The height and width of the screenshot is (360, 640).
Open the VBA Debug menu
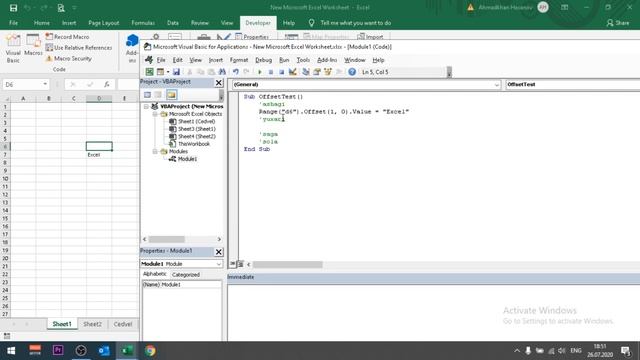(263, 60)
